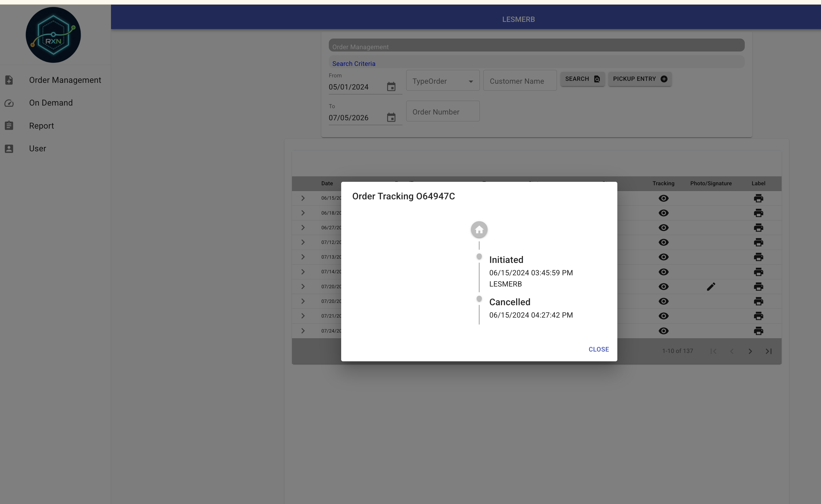
Task: Go to the previous page of orders
Action: (732, 351)
